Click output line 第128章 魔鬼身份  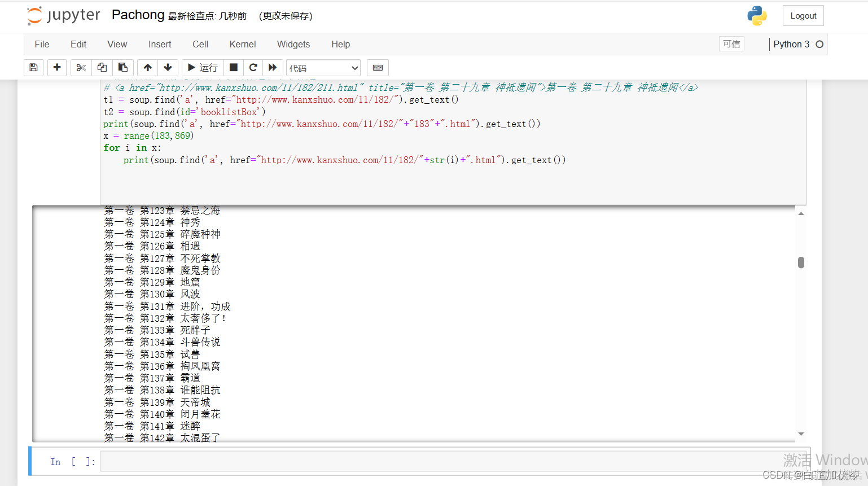(x=163, y=270)
